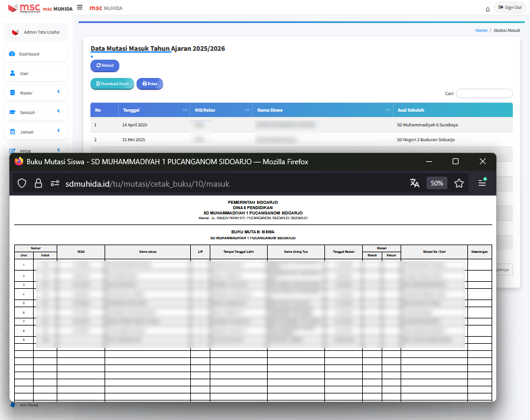
Task: Click the hamburger menu toggle icon
Action: click(80, 7)
